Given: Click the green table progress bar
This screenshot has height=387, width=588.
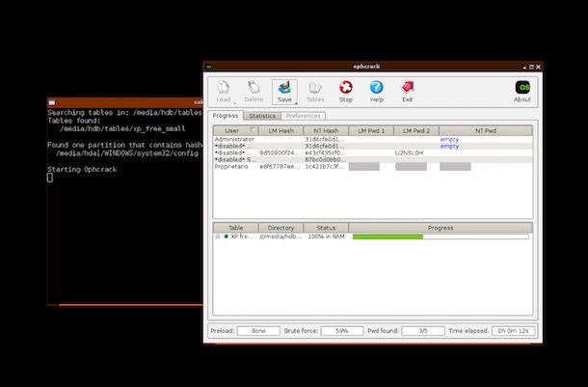Looking at the screenshot, I should click(441, 236).
